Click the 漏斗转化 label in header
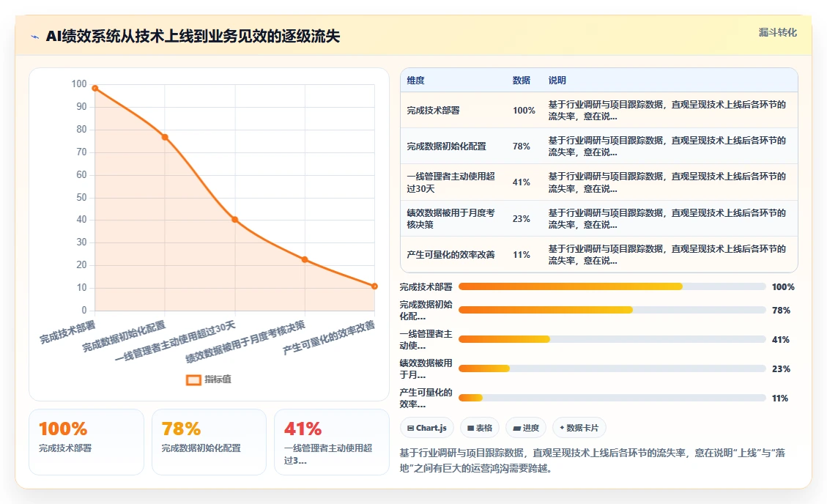 (777, 32)
